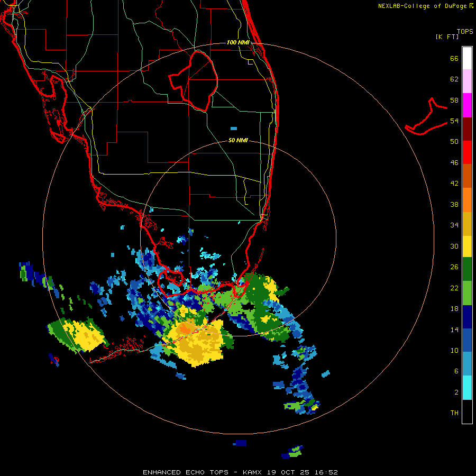
Task: Click the orange 38-42 legend swatch
Action: tap(467, 199)
